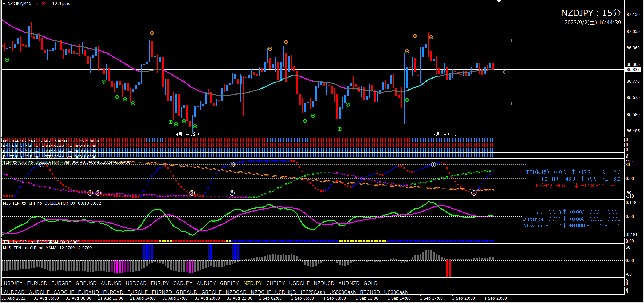Load the USDHKD symbol
Image resolution: width=644 pixels, height=303 pixels.
click(x=285, y=292)
